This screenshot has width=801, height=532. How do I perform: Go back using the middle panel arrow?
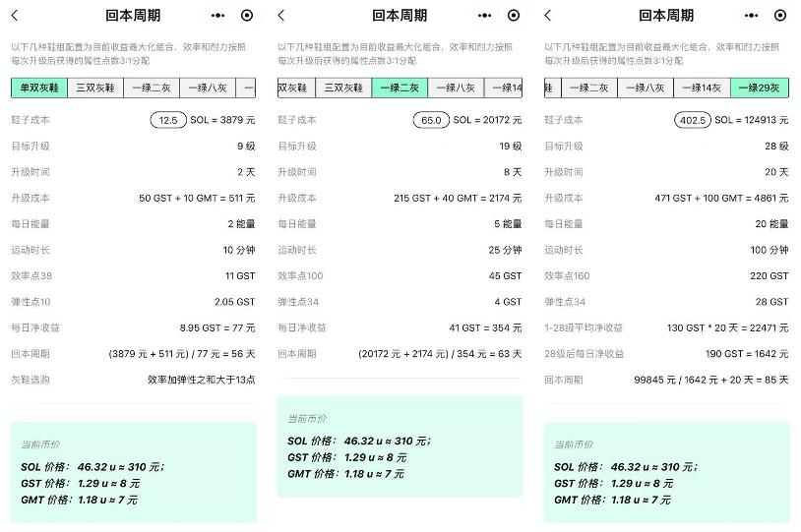tap(281, 16)
